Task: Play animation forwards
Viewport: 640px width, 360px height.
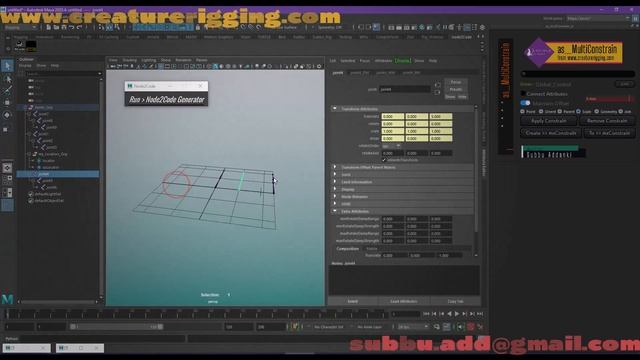Action: coord(457,314)
